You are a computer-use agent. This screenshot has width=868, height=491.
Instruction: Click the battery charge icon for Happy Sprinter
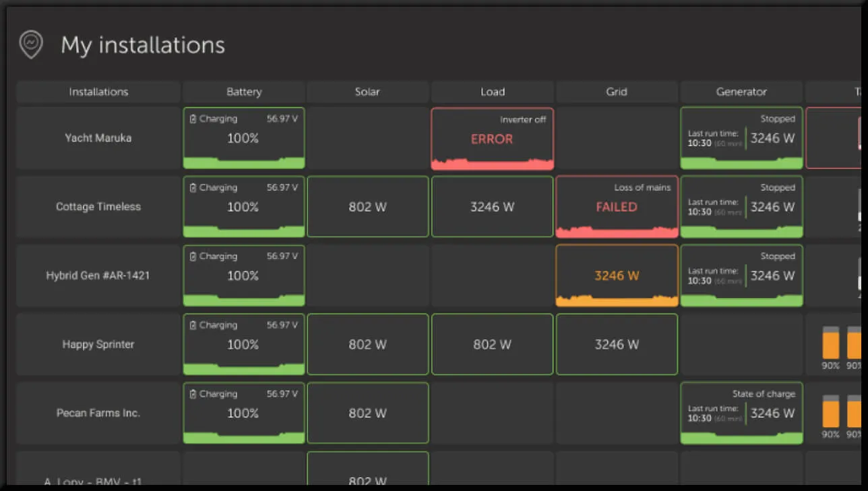(x=193, y=324)
